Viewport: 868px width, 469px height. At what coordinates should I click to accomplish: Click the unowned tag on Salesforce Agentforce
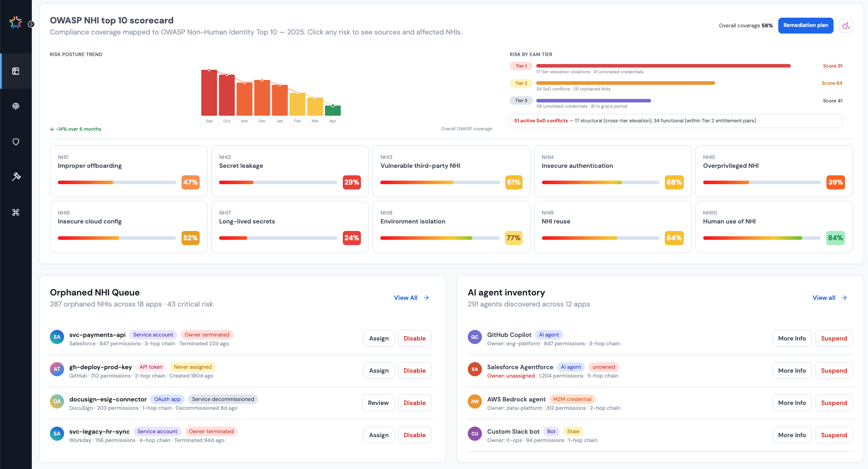pos(603,367)
